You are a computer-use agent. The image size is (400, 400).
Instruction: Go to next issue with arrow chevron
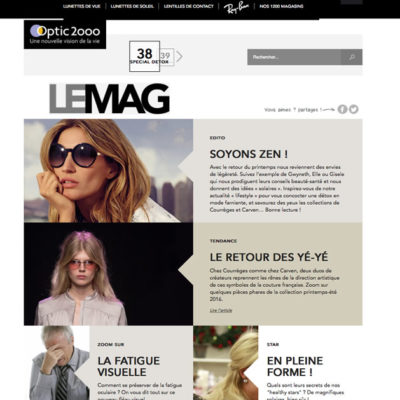(179, 56)
